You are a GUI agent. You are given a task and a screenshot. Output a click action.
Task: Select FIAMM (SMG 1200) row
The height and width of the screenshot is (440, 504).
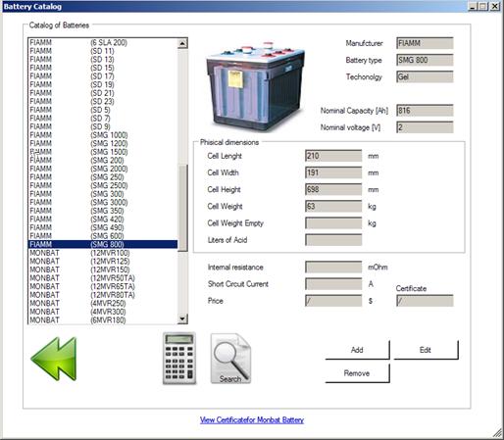pyautogui.click(x=103, y=143)
